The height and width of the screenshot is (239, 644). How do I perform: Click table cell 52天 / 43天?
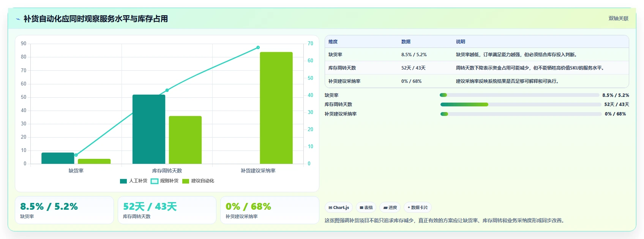[413, 68]
